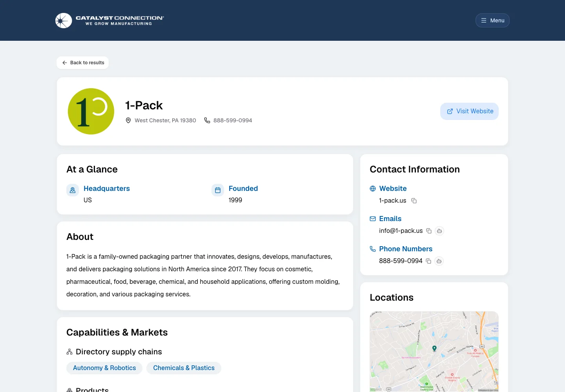This screenshot has width=565, height=392.
Task: Click the Catalyst Connection logo
Action: (x=109, y=20)
